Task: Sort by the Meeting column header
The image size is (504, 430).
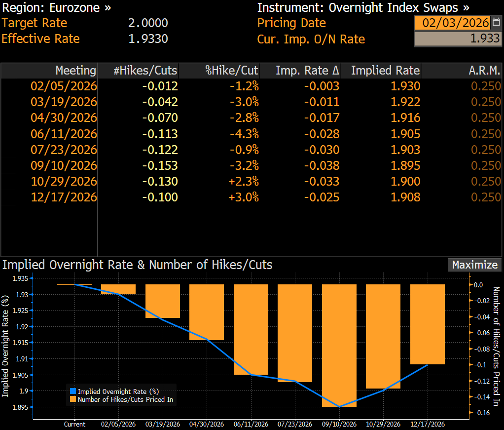Action: point(49,71)
